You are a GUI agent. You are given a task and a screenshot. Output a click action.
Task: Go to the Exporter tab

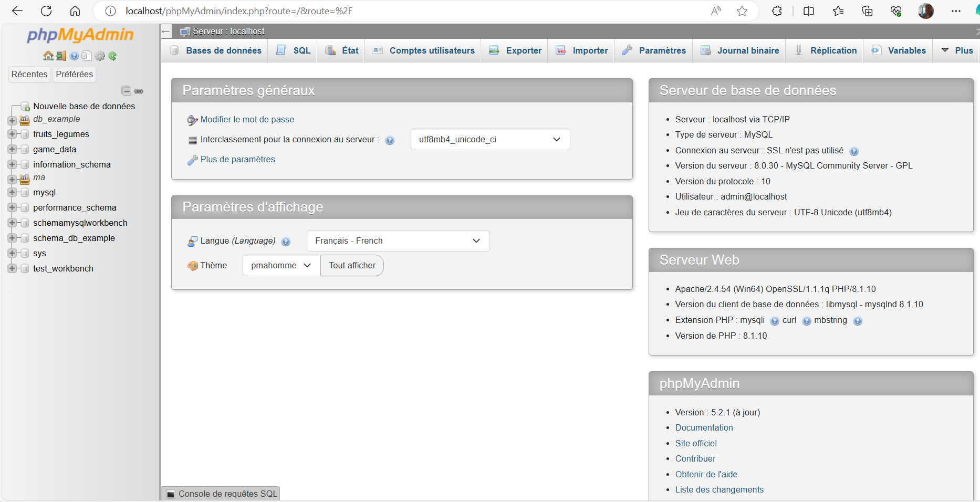point(515,50)
